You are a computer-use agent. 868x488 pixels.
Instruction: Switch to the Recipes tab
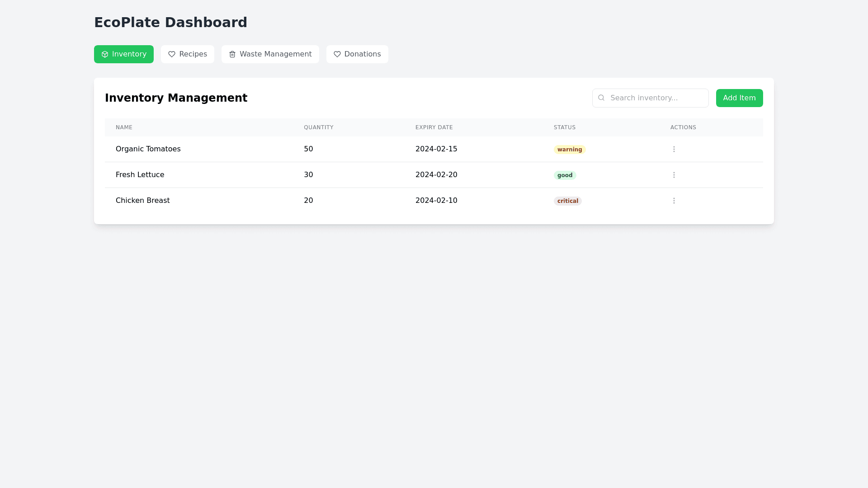tap(188, 54)
